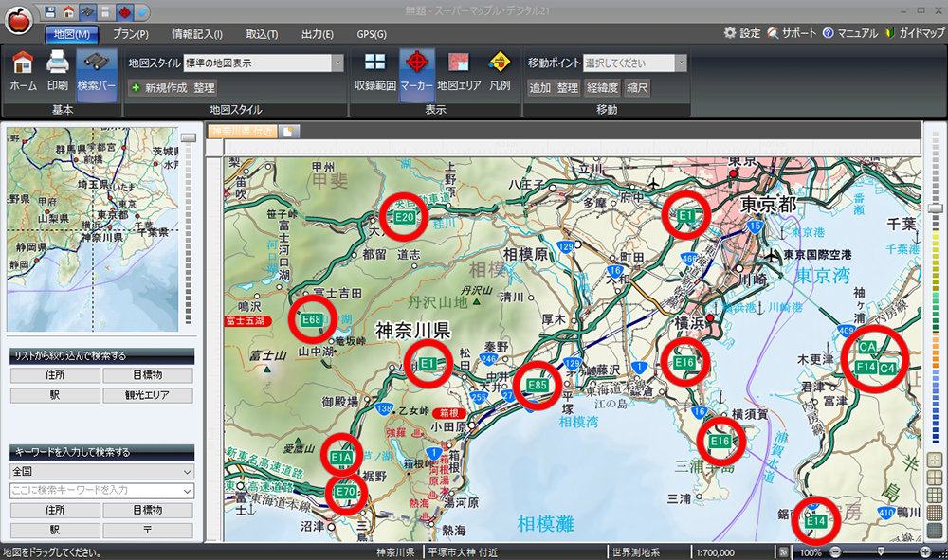
Task: Click the floppy disk save icon in quick access toolbar
Action: click(50, 11)
